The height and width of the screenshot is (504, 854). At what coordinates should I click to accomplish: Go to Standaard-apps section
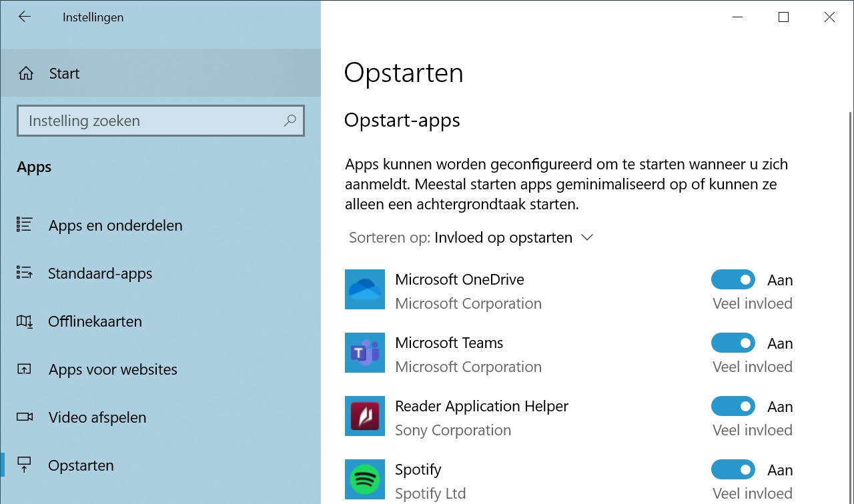100,273
